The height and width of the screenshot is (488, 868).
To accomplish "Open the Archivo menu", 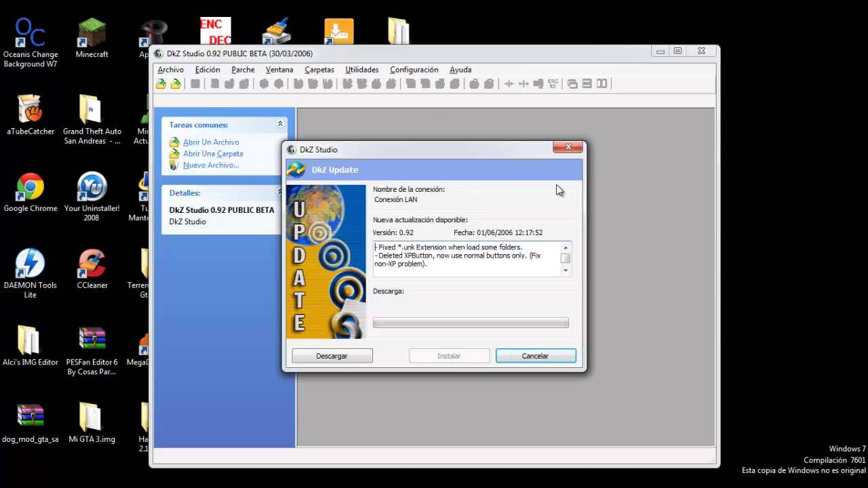I will (171, 70).
